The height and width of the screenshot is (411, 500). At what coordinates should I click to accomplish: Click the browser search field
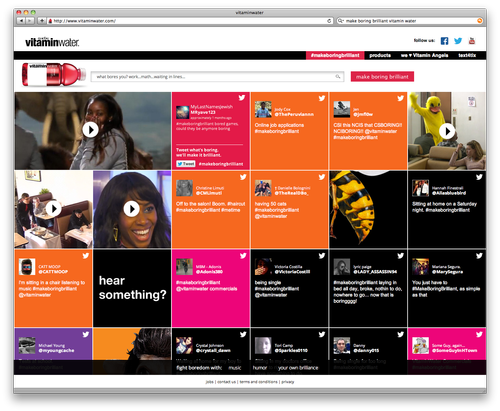click(410, 21)
